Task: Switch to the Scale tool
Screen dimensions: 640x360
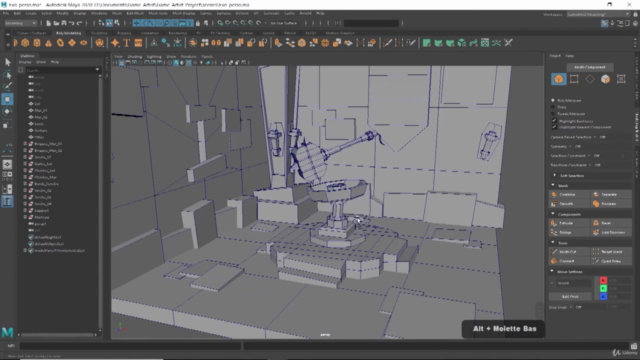Action: [x=7, y=124]
